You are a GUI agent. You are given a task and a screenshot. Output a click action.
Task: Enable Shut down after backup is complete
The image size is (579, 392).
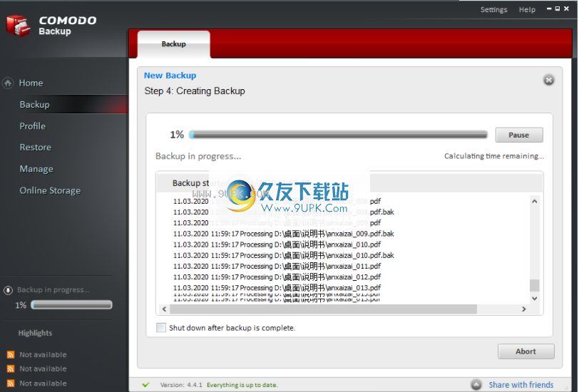pyautogui.click(x=161, y=327)
